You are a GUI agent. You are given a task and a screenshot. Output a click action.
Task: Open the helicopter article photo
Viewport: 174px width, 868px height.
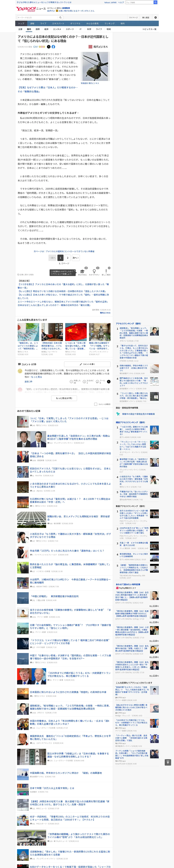click(95, 66)
